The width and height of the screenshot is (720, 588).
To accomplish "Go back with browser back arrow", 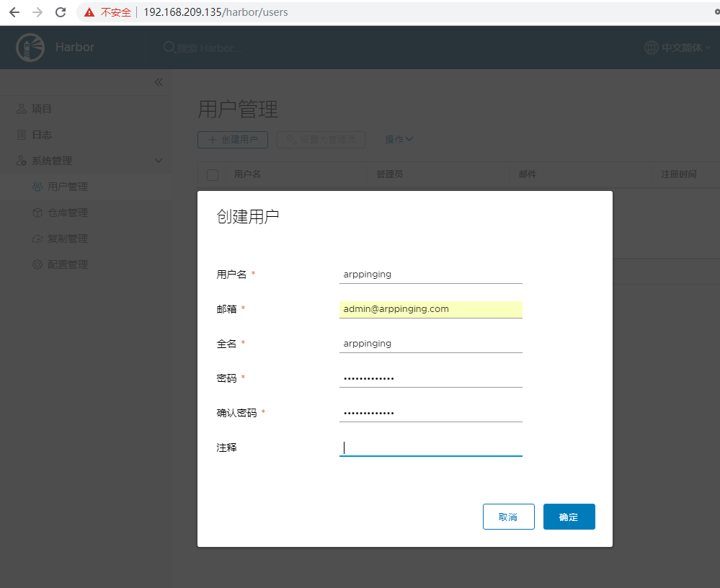I will coord(14,12).
